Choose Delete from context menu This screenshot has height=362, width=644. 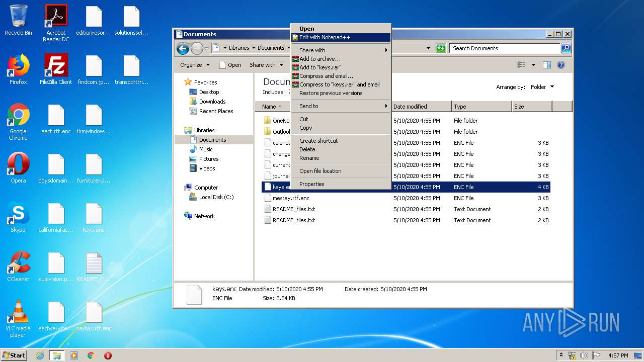[341, 149]
